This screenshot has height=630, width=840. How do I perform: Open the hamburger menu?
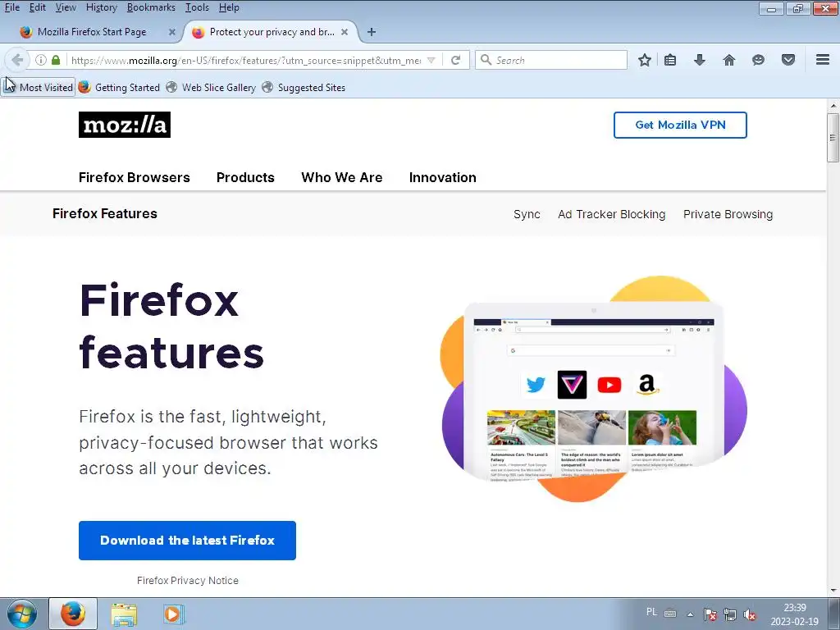[823, 59]
